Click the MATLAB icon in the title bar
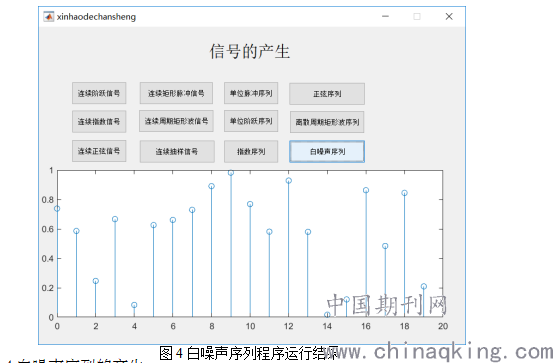This screenshot has height=363, width=553. (48, 16)
